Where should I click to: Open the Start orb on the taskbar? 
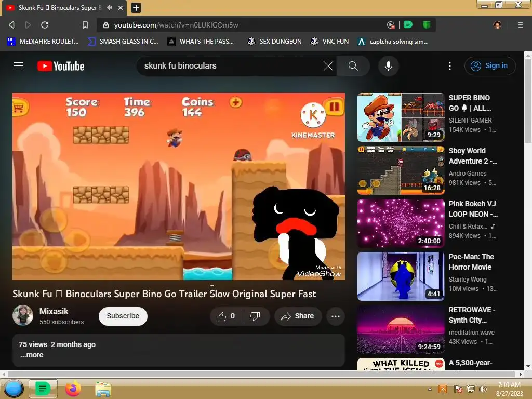click(13, 389)
